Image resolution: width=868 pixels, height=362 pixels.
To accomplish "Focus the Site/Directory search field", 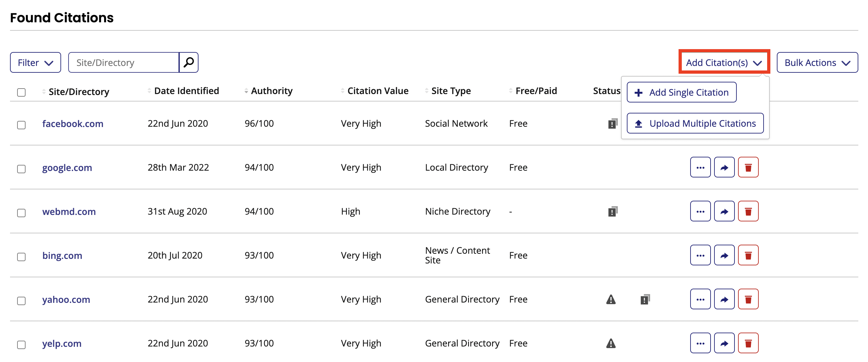I will pyautogui.click(x=124, y=62).
